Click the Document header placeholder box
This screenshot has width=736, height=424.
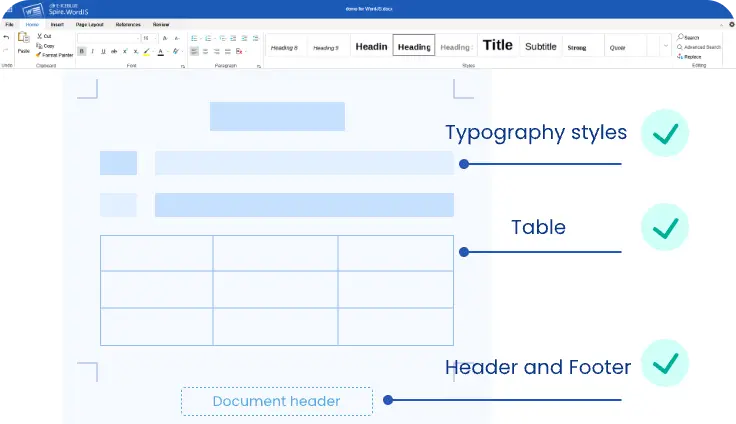point(276,401)
